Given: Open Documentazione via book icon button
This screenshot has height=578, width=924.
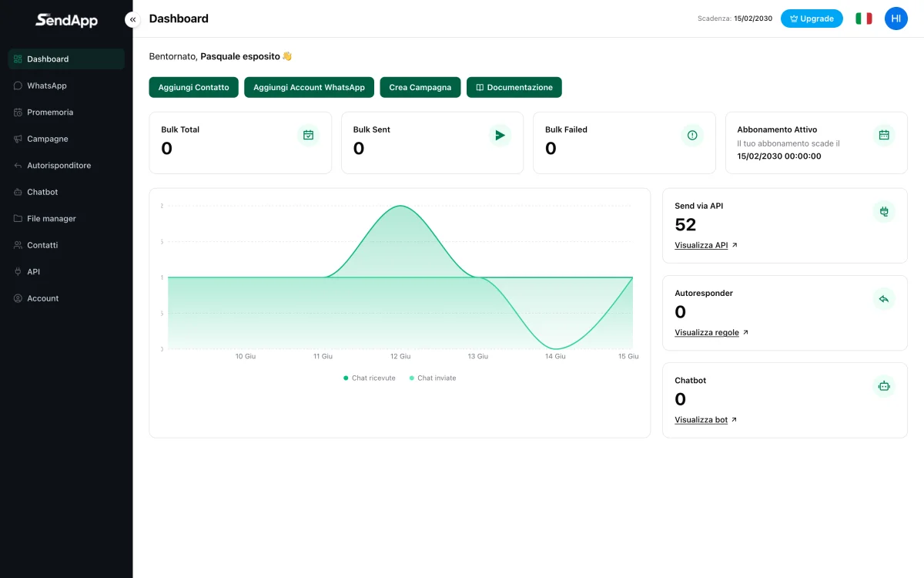Looking at the screenshot, I should click(514, 87).
